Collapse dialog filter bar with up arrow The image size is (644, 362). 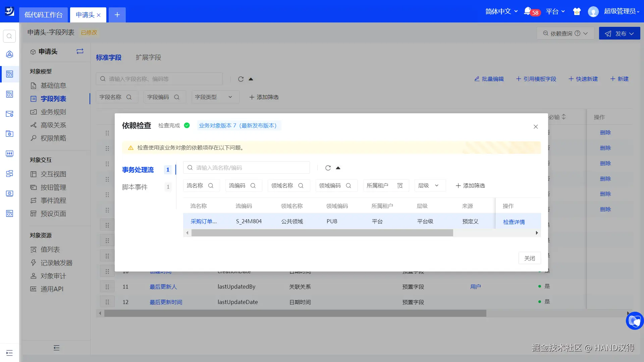(x=338, y=168)
